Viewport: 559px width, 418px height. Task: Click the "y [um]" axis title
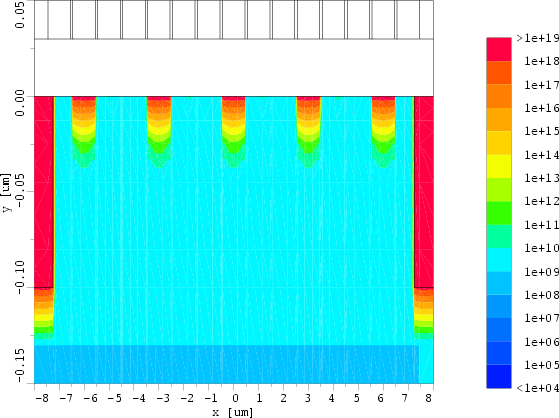coord(6,193)
